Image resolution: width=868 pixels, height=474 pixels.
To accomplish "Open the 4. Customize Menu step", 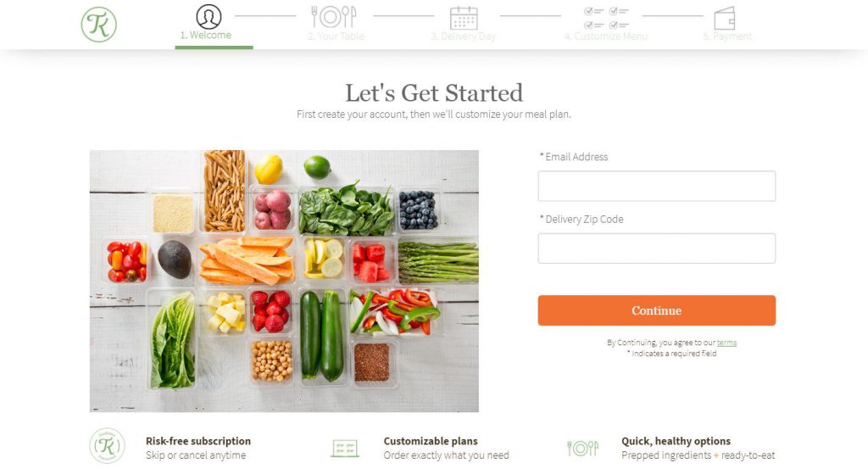I will pos(605,36).
